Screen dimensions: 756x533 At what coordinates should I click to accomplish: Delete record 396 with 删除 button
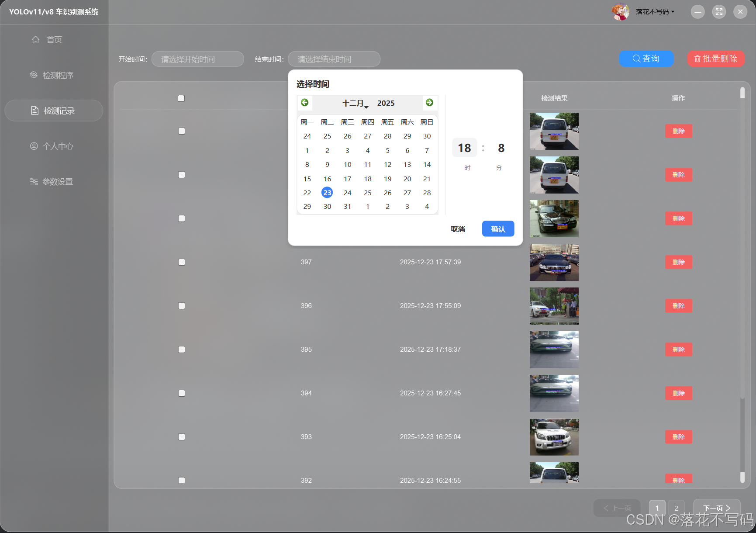point(679,306)
